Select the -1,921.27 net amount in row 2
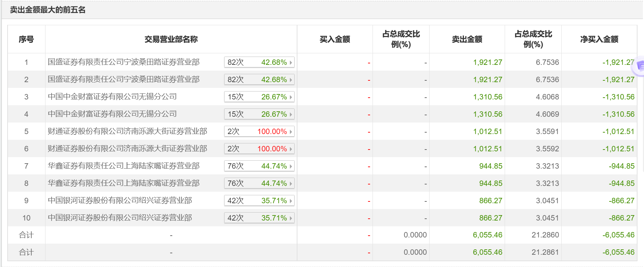This screenshot has width=644, height=267. [618, 79]
